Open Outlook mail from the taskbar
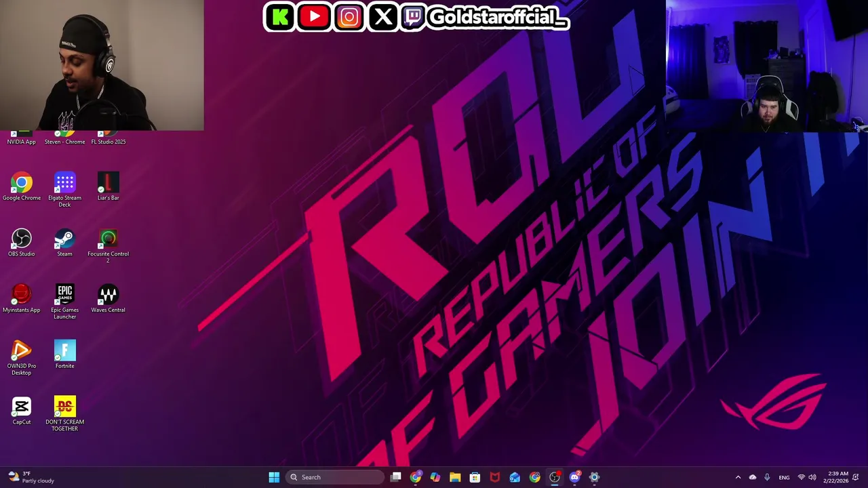The height and width of the screenshot is (488, 868). (x=515, y=477)
